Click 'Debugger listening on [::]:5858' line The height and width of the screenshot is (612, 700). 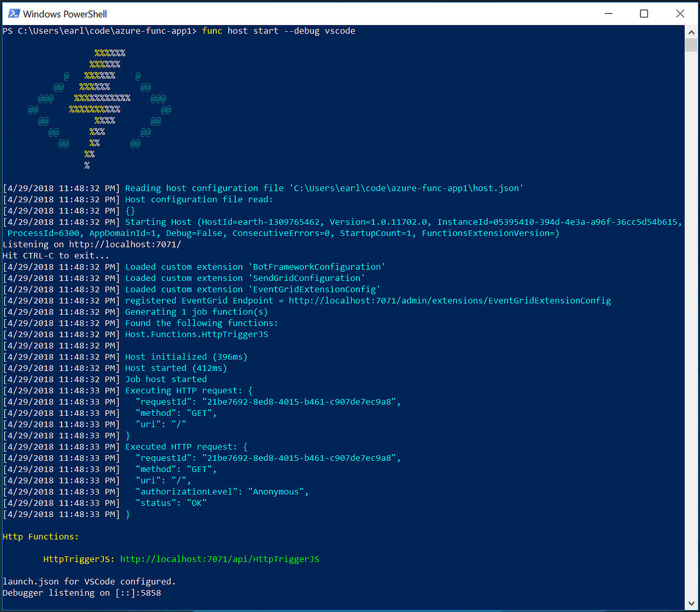pyautogui.click(x=82, y=593)
